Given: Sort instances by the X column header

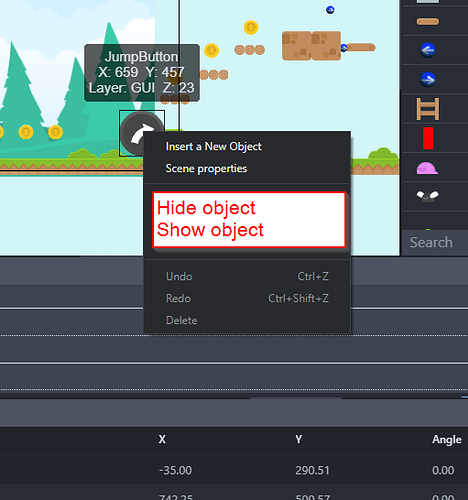Looking at the screenshot, I should (x=162, y=439).
